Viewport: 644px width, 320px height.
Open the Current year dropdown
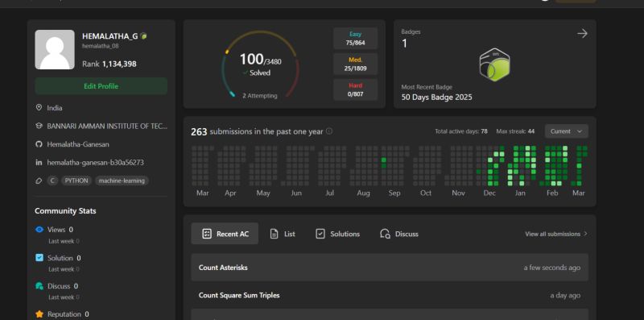(567, 131)
